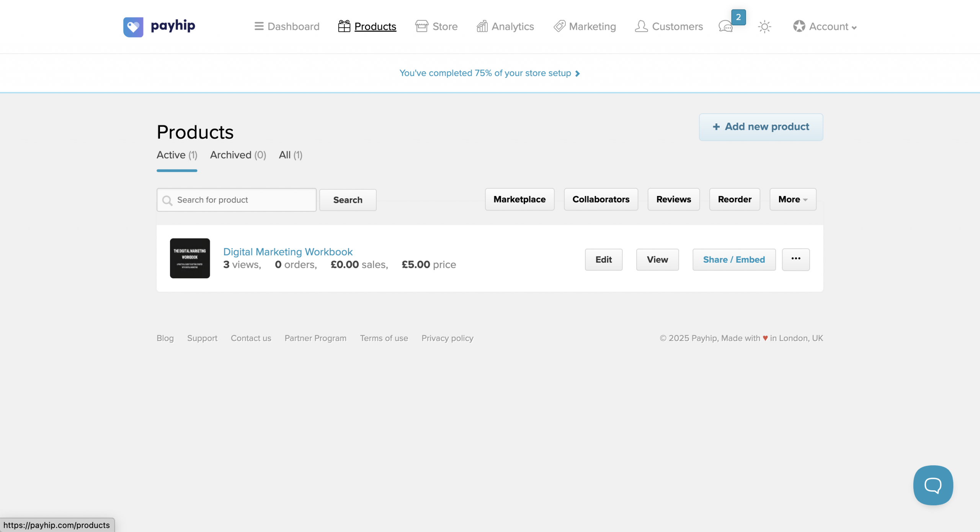Open the live chat support widget
This screenshot has width=980, height=532.
[x=933, y=485]
